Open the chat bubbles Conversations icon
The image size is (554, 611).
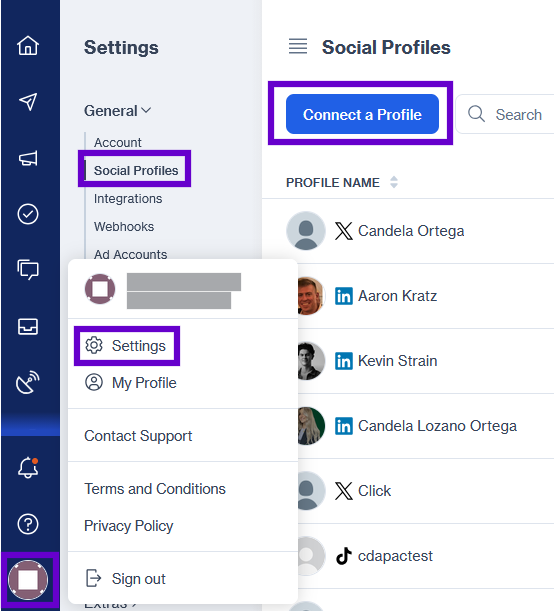tap(28, 270)
